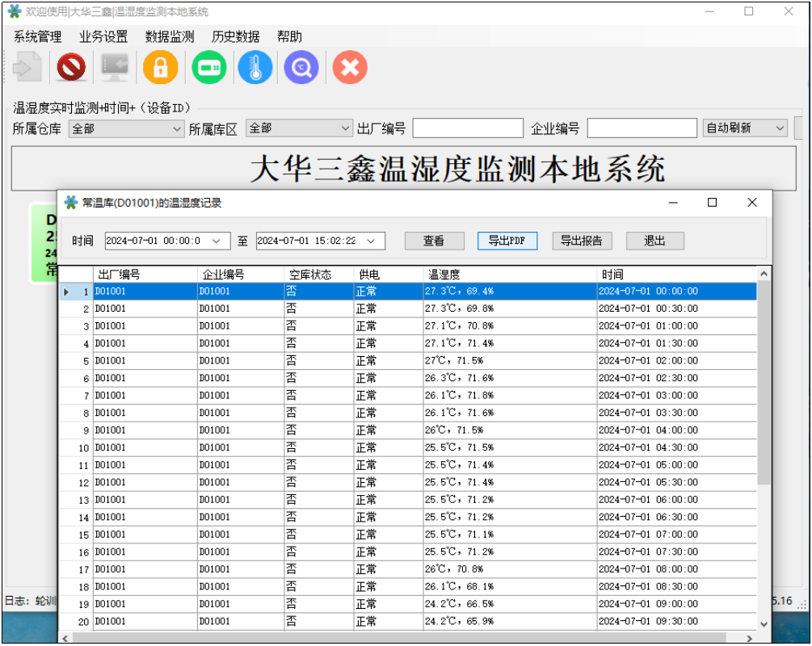The width and height of the screenshot is (812, 646).
Task: Open the 系统管理 menu
Action: 37,36
